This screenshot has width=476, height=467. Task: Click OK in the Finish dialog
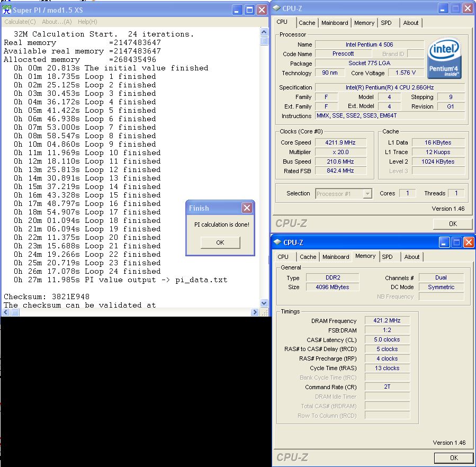220,243
